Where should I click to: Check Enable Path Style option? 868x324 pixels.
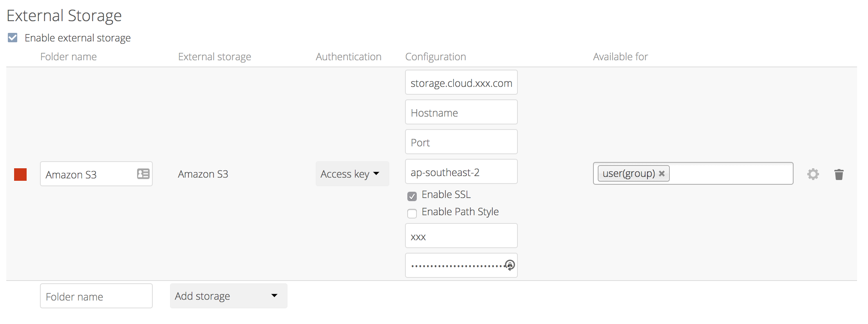point(412,213)
